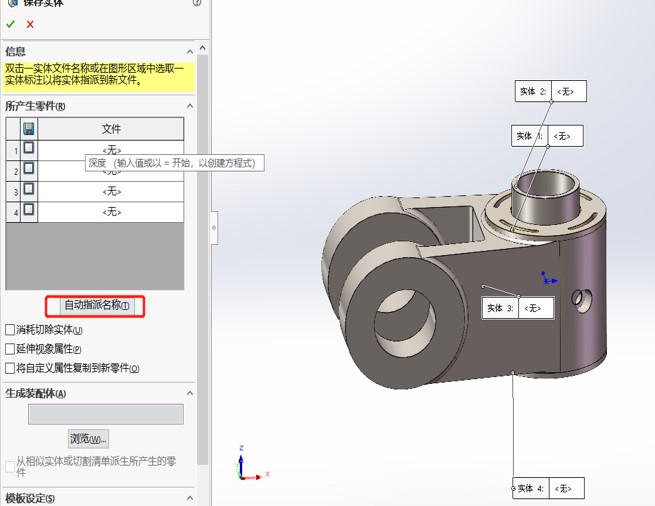655x506 pixels.
Task: Enable 将自定义属性复制到新零件 checkbox
Action: [x=10, y=368]
